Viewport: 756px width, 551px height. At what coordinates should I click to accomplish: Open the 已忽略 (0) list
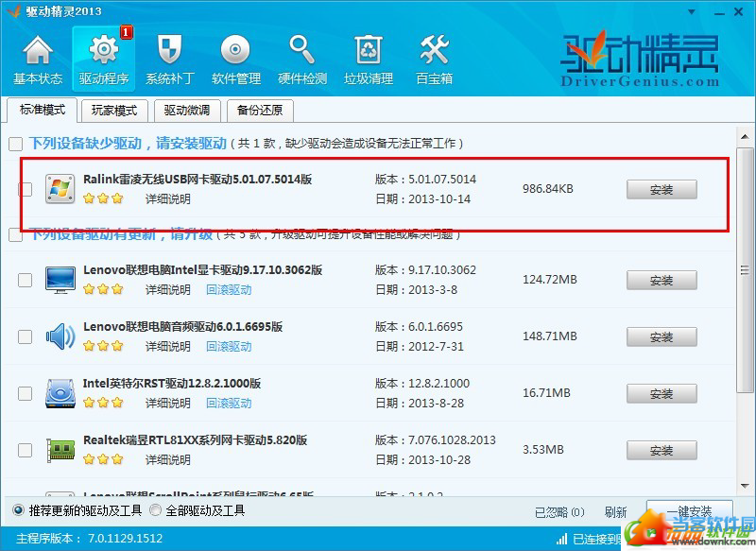pos(559,512)
